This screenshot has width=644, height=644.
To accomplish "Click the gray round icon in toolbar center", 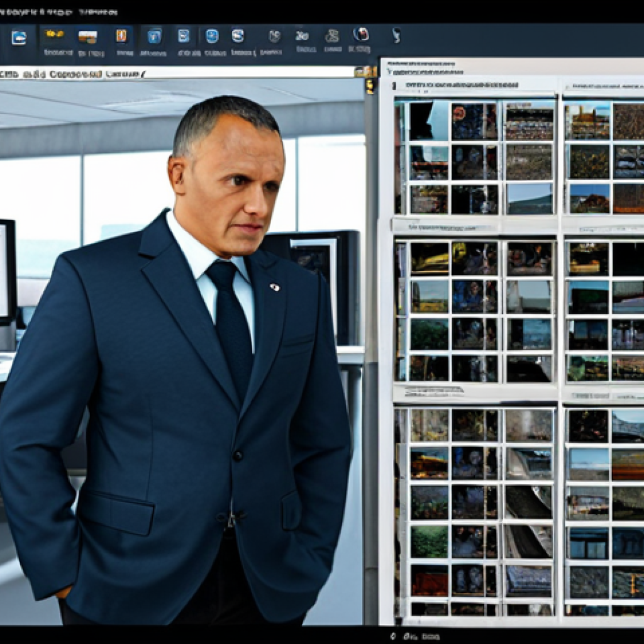I will click(274, 36).
